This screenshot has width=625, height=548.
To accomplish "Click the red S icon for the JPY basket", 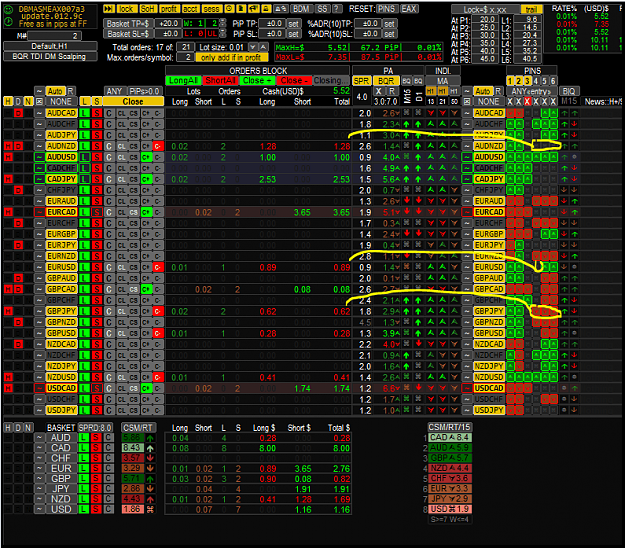I will point(96,489).
